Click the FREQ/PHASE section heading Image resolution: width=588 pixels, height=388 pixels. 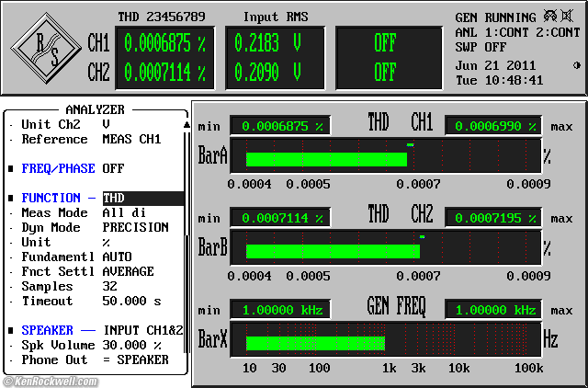pyautogui.click(x=58, y=169)
